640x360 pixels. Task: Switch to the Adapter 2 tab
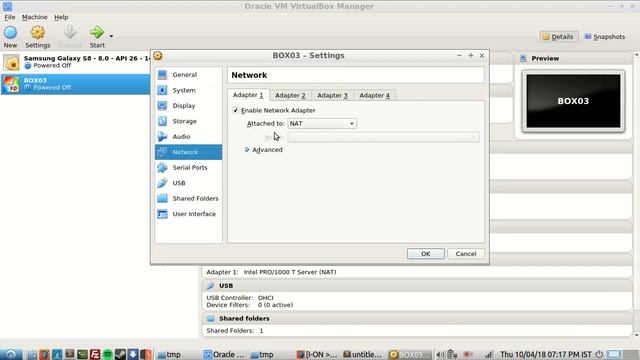pyautogui.click(x=290, y=96)
